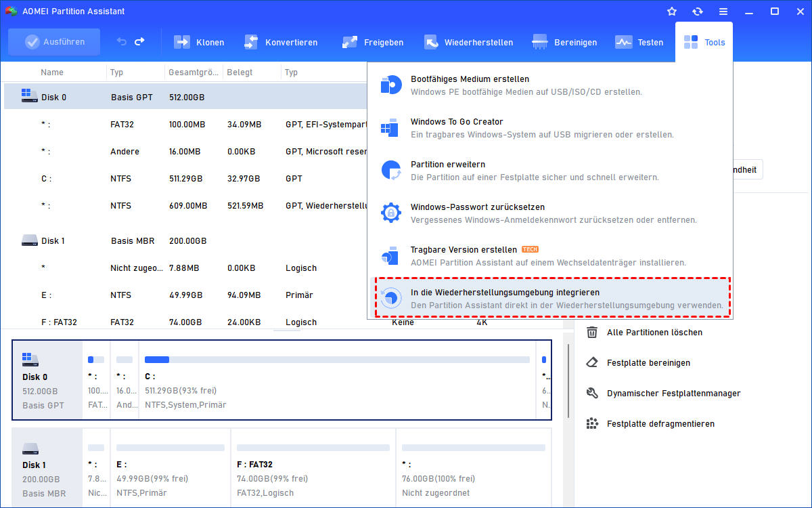Click the Konvertieren icon in toolbar
The width and height of the screenshot is (812, 508).
[251, 42]
